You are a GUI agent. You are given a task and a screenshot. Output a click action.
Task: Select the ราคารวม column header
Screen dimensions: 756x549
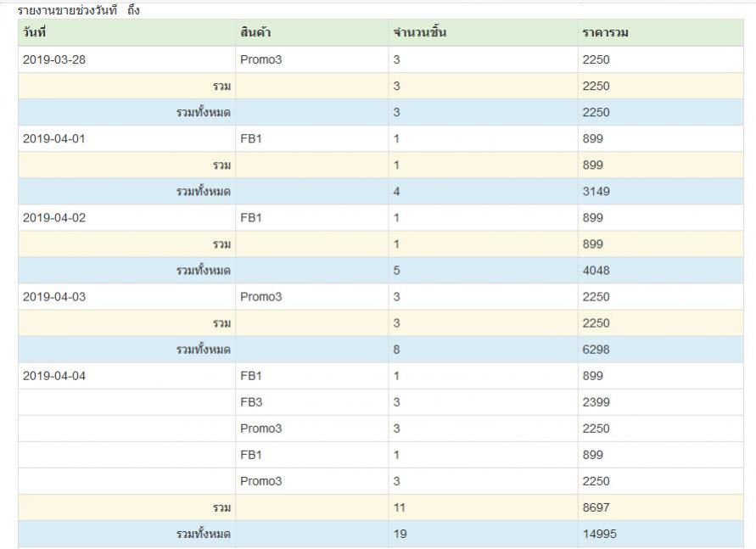click(604, 33)
